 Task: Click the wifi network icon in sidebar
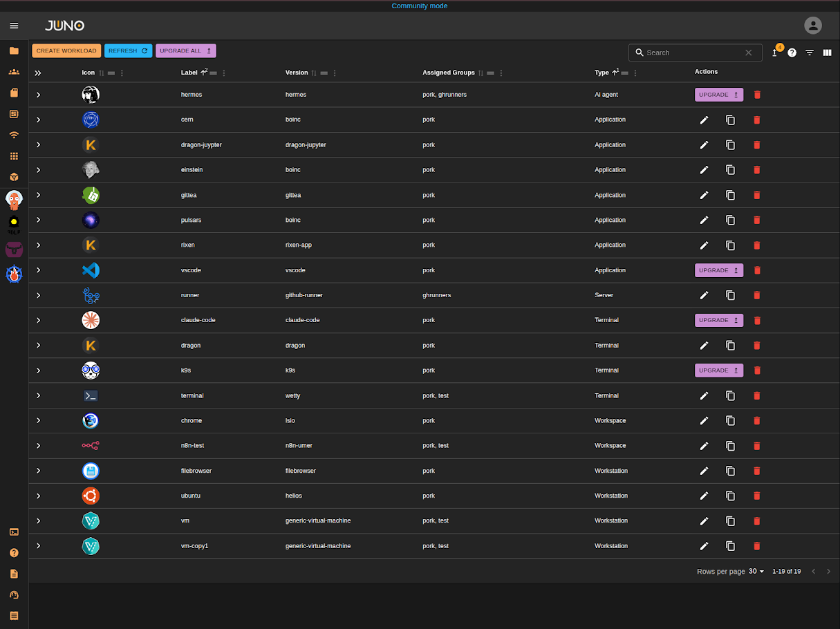coord(14,135)
